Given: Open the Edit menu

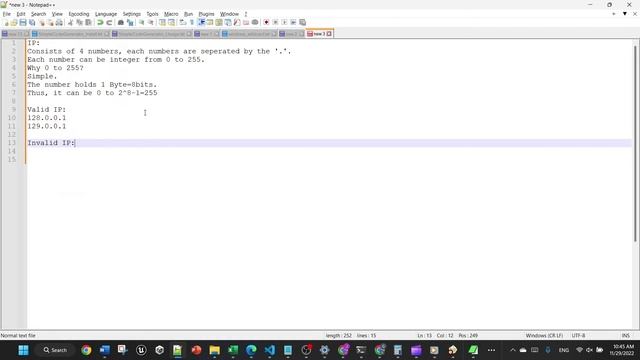Looking at the screenshot, I should 21,14.
